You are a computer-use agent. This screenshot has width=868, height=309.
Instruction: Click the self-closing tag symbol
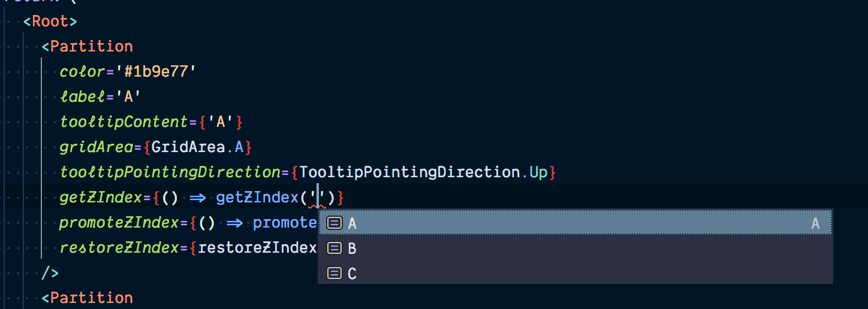tap(50, 273)
